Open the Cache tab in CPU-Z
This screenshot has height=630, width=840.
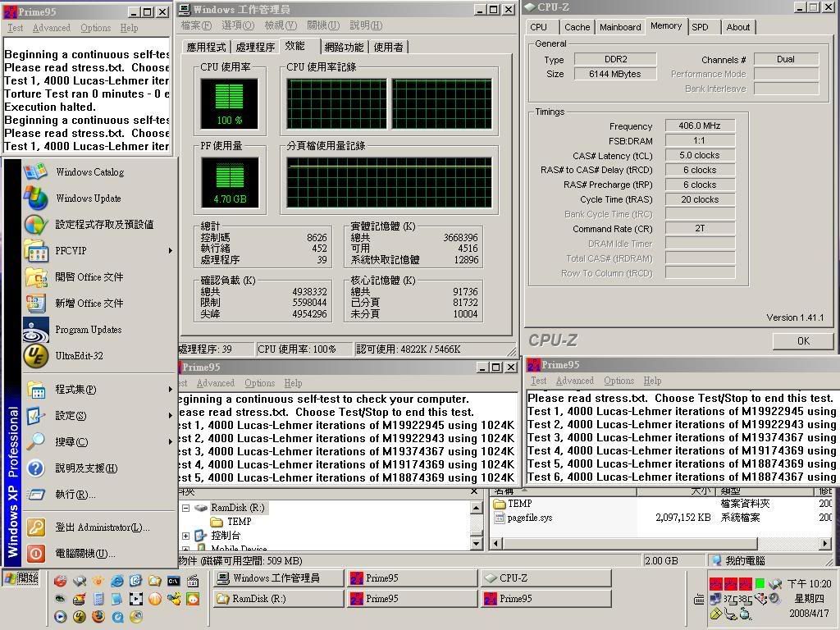pos(577,27)
